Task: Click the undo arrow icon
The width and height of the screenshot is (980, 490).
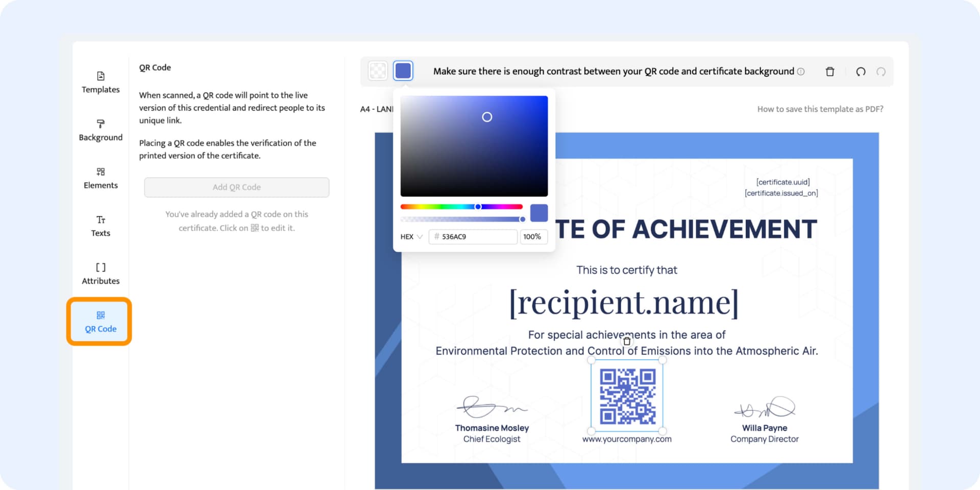Action: point(861,71)
